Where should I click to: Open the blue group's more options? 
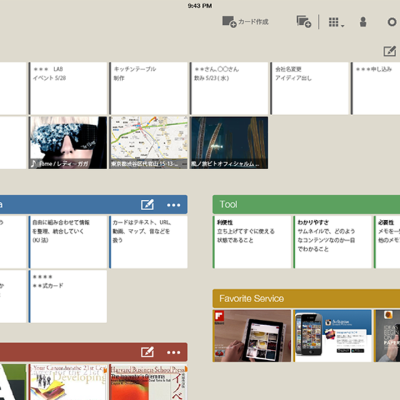(174, 205)
